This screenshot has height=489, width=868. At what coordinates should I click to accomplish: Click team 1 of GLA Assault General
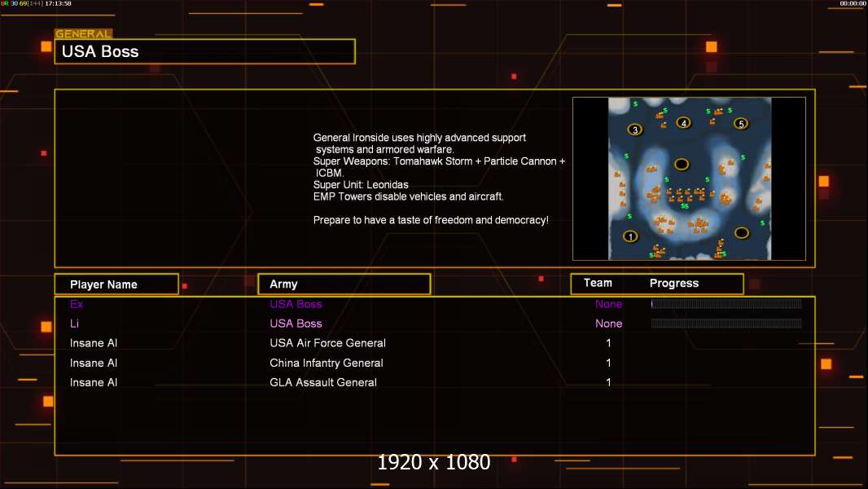[608, 382]
